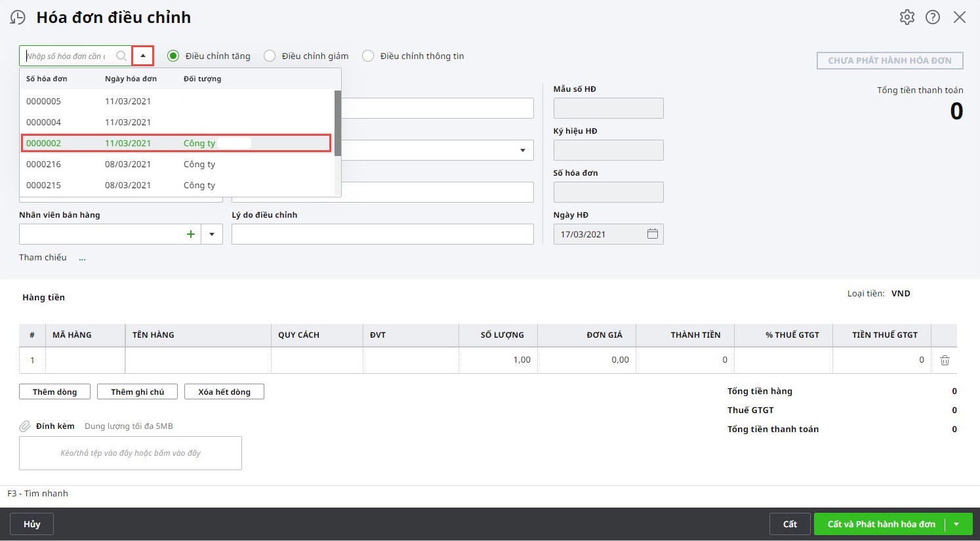Open the help question mark icon
This screenshot has width=980, height=541.
933,17
